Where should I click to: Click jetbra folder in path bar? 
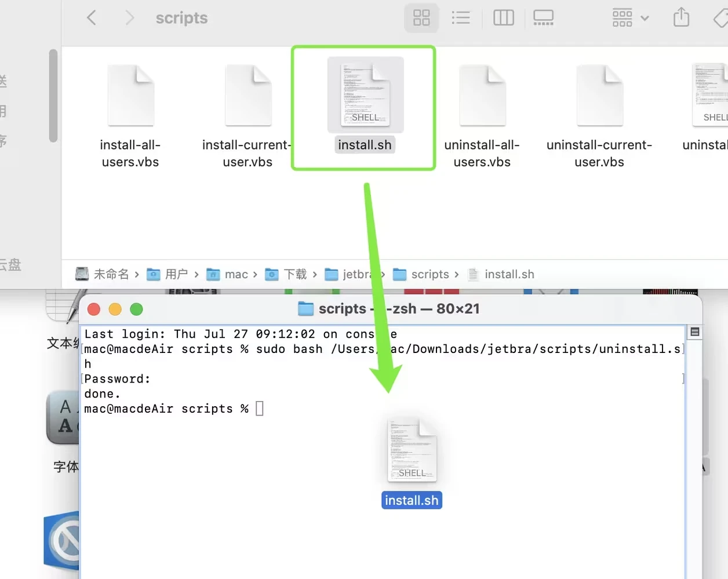click(x=349, y=274)
